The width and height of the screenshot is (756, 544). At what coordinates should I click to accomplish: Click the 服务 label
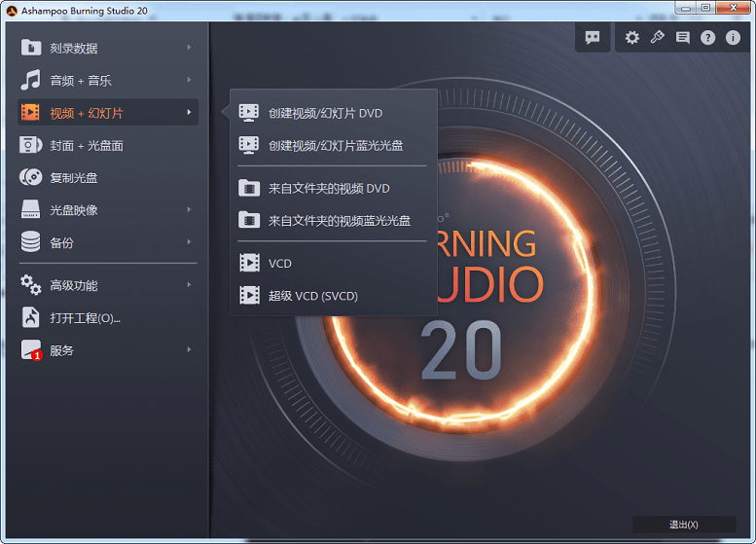point(61,350)
